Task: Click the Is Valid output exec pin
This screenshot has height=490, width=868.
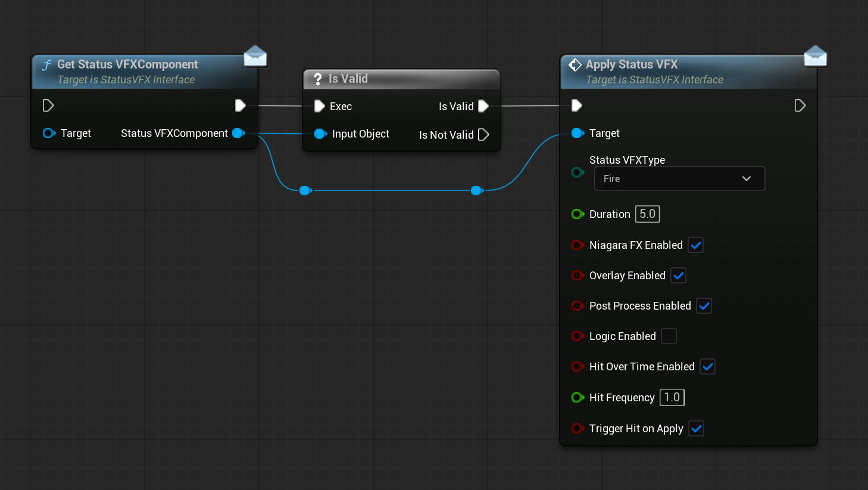Action: pos(483,106)
